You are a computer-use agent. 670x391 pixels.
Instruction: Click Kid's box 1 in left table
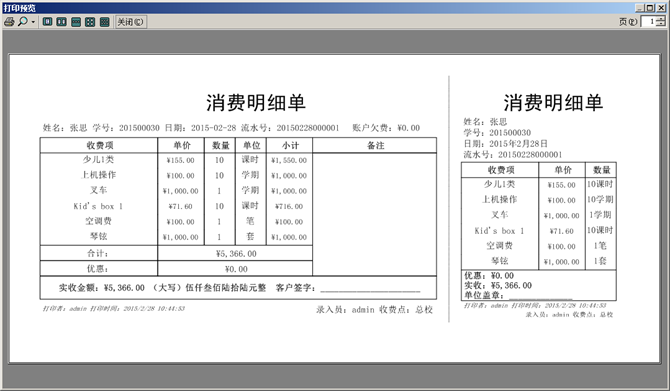tap(98, 206)
